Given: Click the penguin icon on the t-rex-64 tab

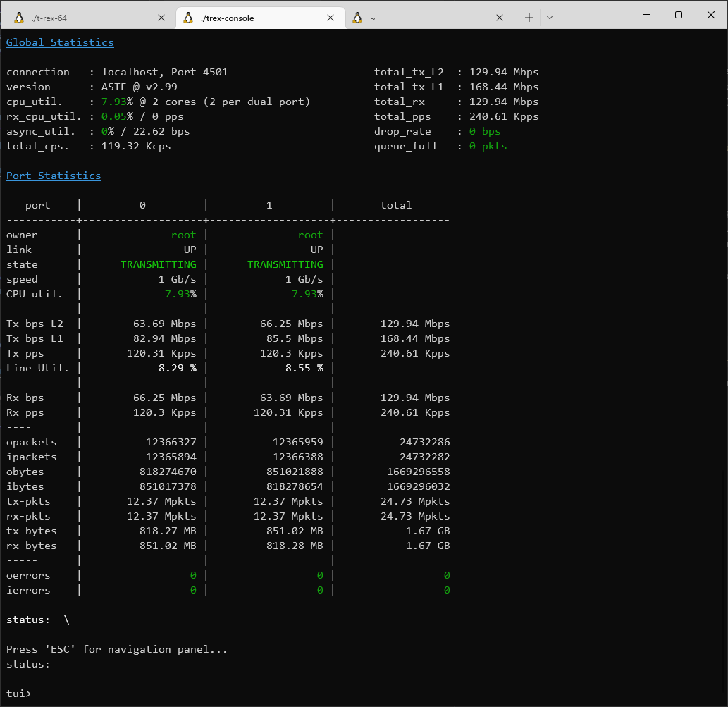Looking at the screenshot, I should click(x=19, y=18).
